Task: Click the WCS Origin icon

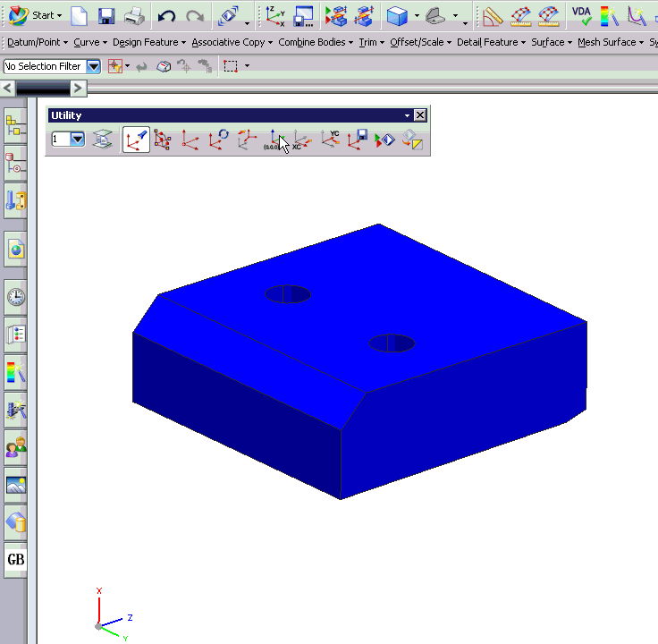Action: [190, 140]
